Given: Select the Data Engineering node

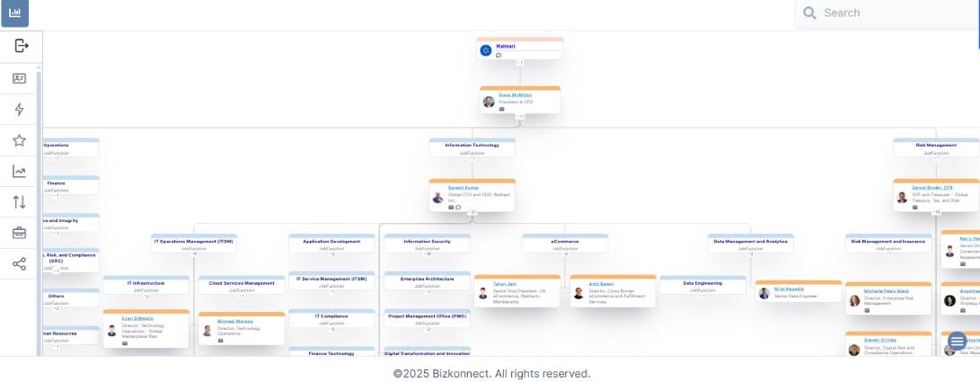Looking at the screenshot, I should coord(702,286).
